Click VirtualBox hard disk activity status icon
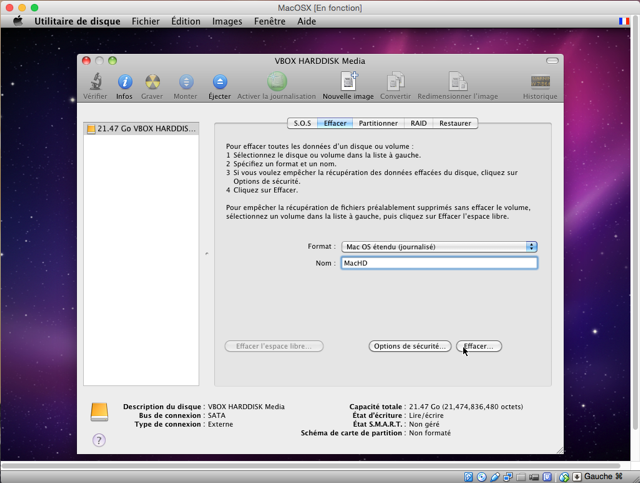640x483 pixels. click(468, 476)
